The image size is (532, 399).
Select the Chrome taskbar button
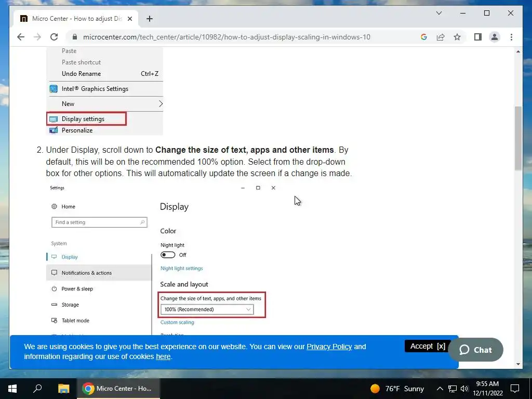pyautogui.click(x=118, y=388)
